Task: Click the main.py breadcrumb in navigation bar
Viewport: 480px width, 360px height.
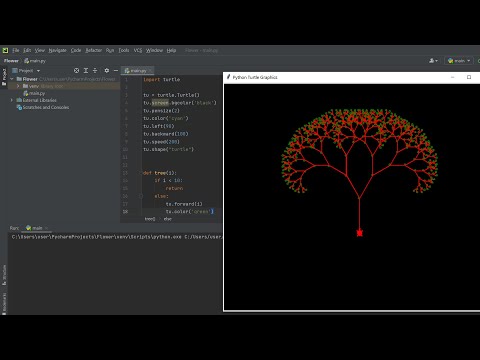Action: 35,61
